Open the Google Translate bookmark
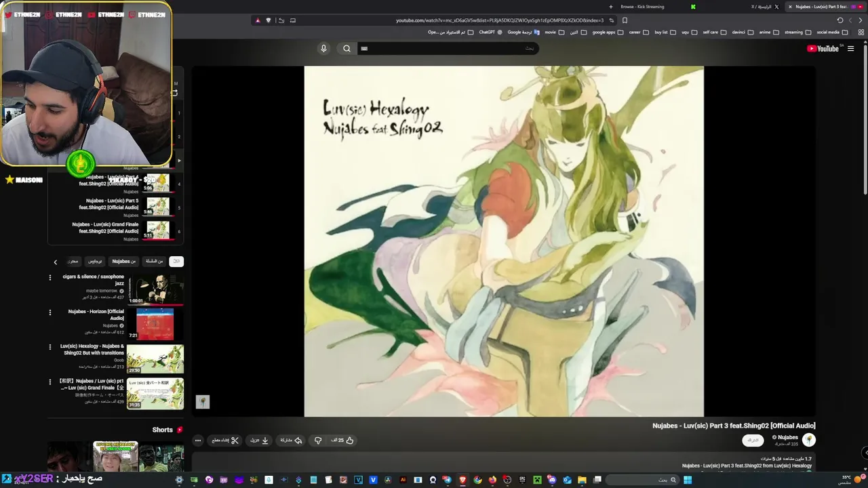Image resolution: width=868 pixels, height=488 pixels. (x=523, y=32)
